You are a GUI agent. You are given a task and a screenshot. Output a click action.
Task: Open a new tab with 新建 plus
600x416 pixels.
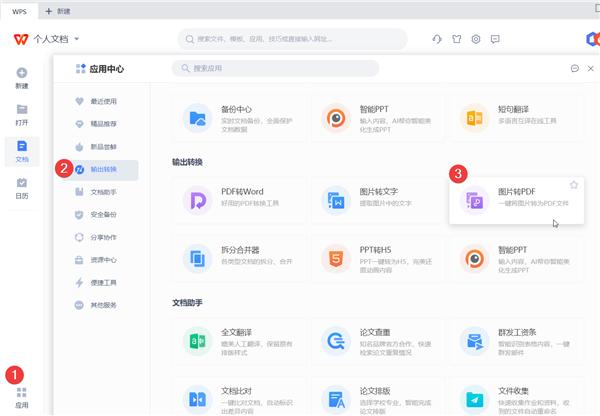(58, 10)
